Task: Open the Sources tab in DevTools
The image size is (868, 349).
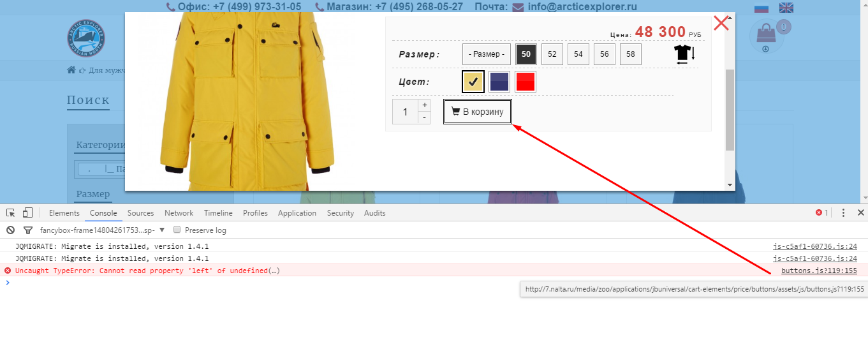Action: pos(140,213)
